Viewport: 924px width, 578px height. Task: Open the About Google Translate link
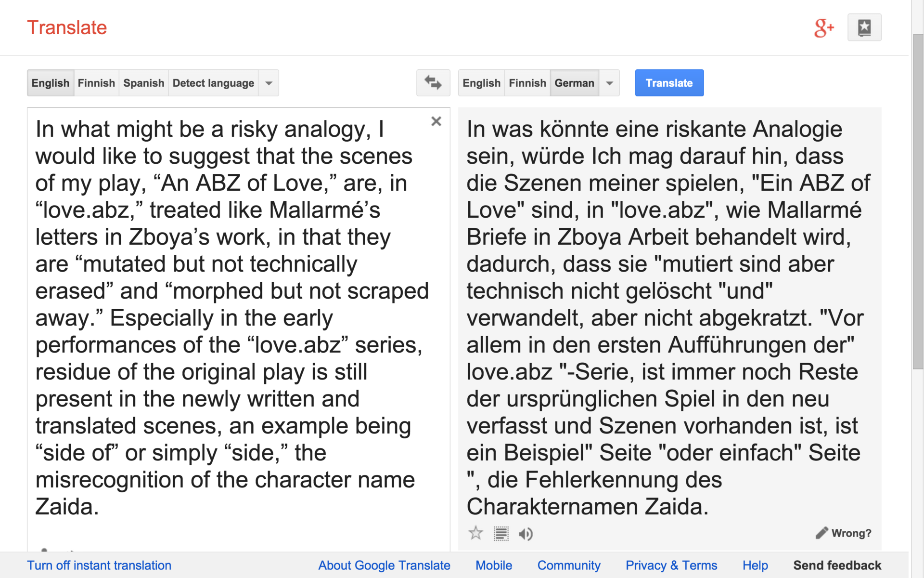384,565
